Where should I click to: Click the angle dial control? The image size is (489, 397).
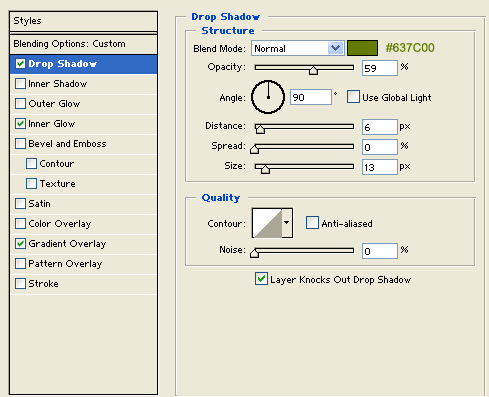(x=268, y=97)
